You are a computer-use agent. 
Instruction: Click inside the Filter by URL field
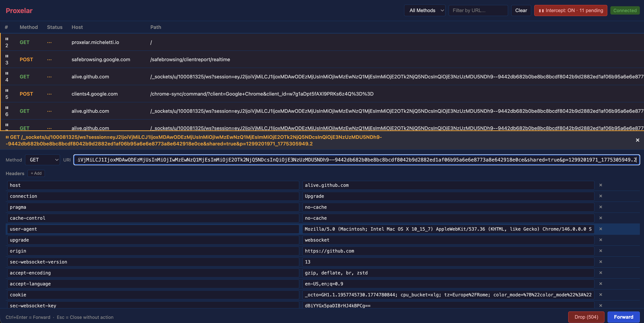pos(478,11)
